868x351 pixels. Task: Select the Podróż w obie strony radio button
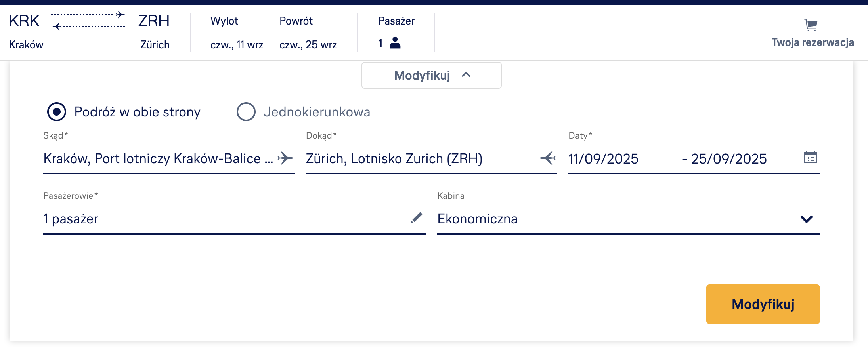click(57, 112)
